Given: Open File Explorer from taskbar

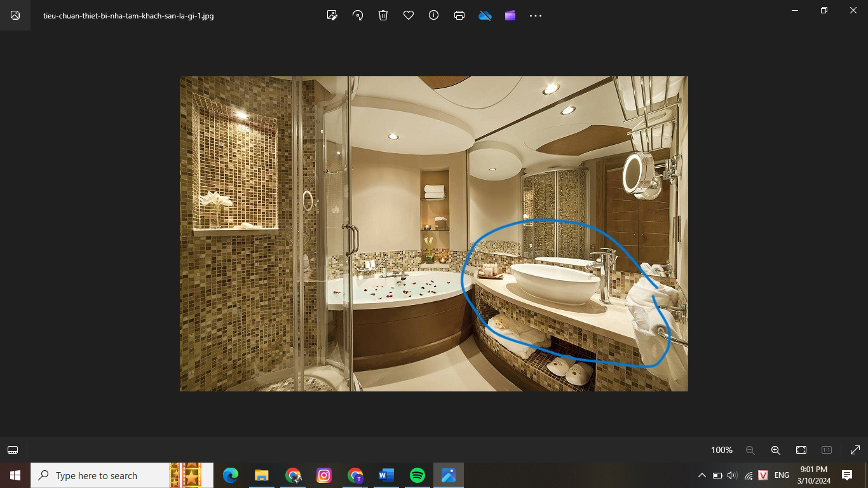Looking at the screenshot, I should tap(262, 475).
